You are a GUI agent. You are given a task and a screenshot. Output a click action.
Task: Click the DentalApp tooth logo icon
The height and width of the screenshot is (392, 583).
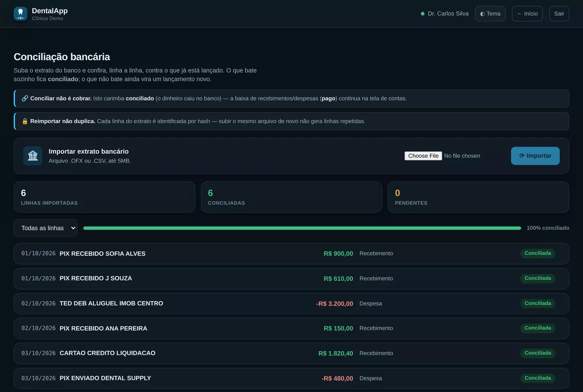point(20,14)
